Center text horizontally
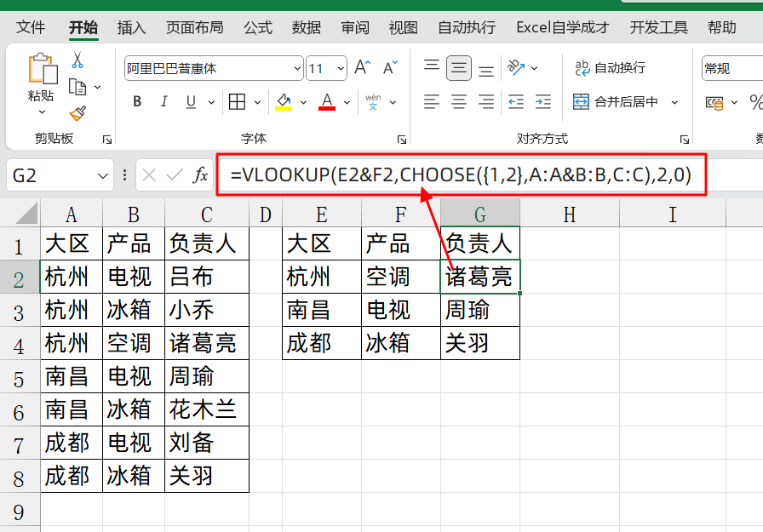Image resolution: width=763 pixels, height=532 pixels. (458, 102)
